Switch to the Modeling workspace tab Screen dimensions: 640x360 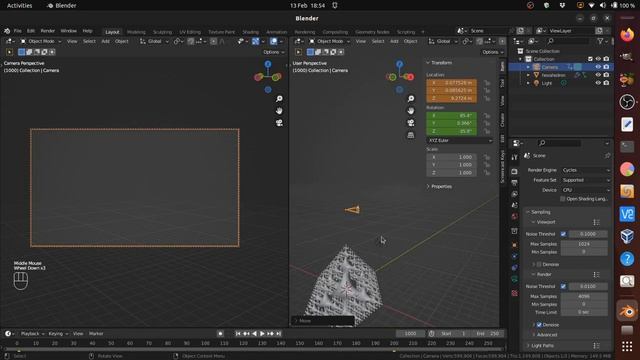(136, 32)
